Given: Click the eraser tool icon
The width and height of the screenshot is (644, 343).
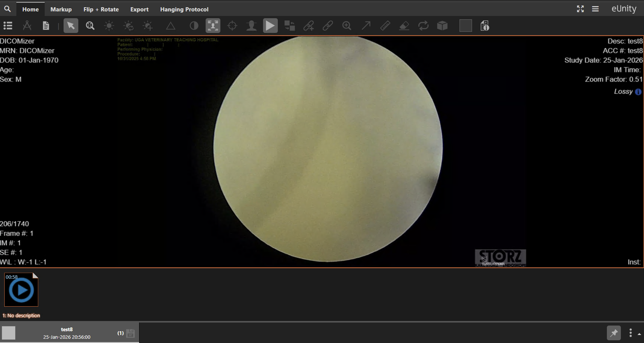Looking at the screenshot, I should tap(404, 25).
